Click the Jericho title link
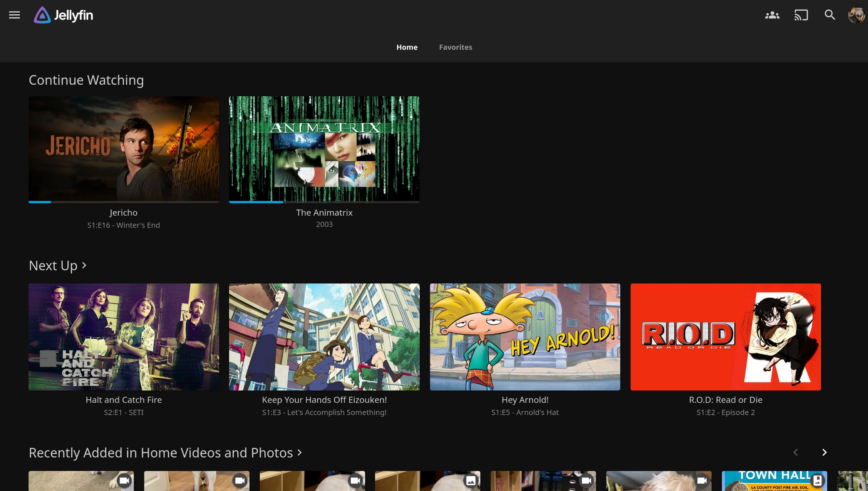 [x=124, y=213]
